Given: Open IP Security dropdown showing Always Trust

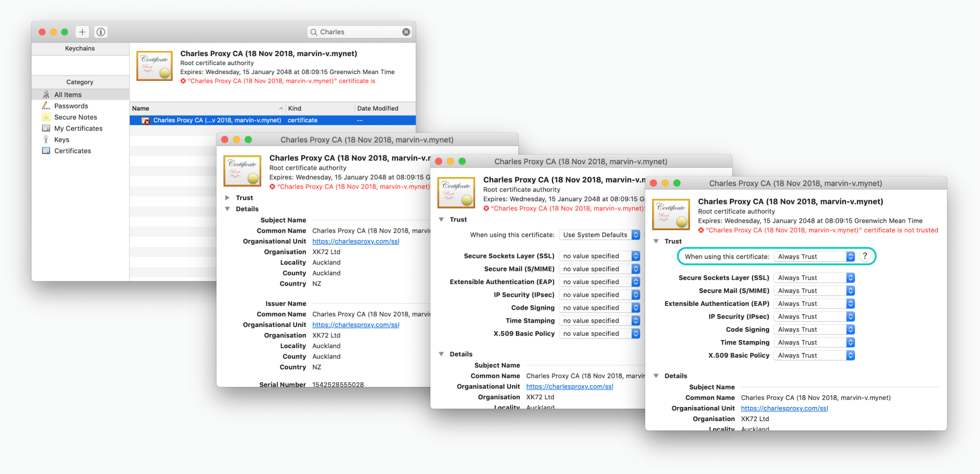Looking at the screenshot, I should coord(814,317).
